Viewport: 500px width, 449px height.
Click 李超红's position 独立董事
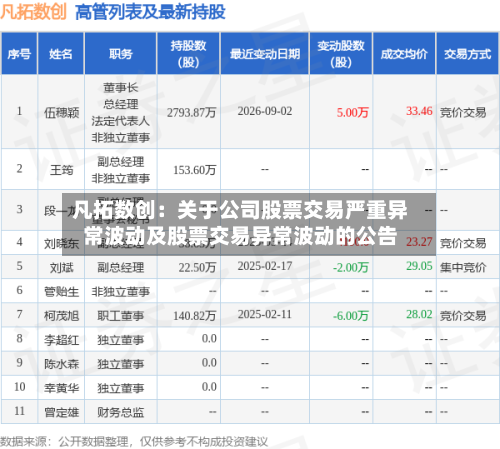tap(121, 340)
